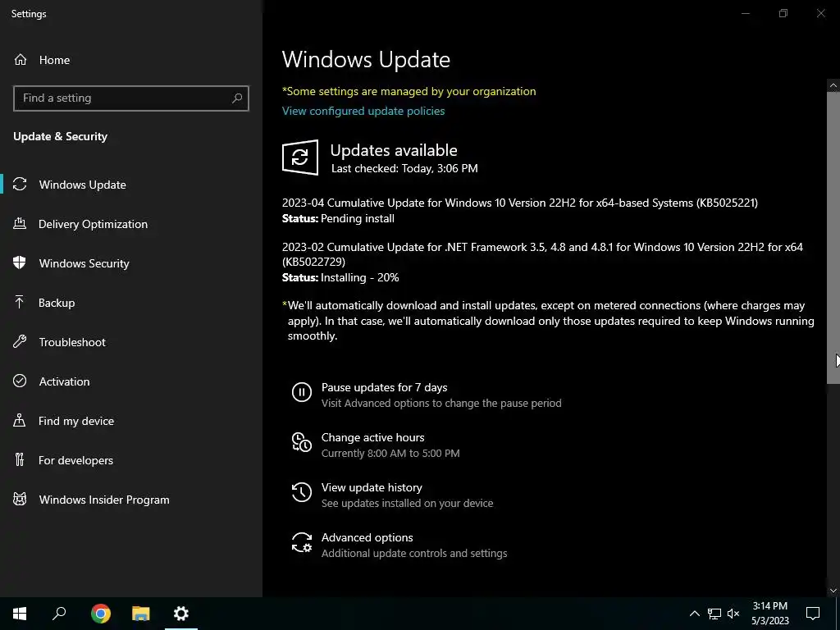The image size is (840, 630).
Task: Click the Home house icon
Action: [x=21, y=60]
